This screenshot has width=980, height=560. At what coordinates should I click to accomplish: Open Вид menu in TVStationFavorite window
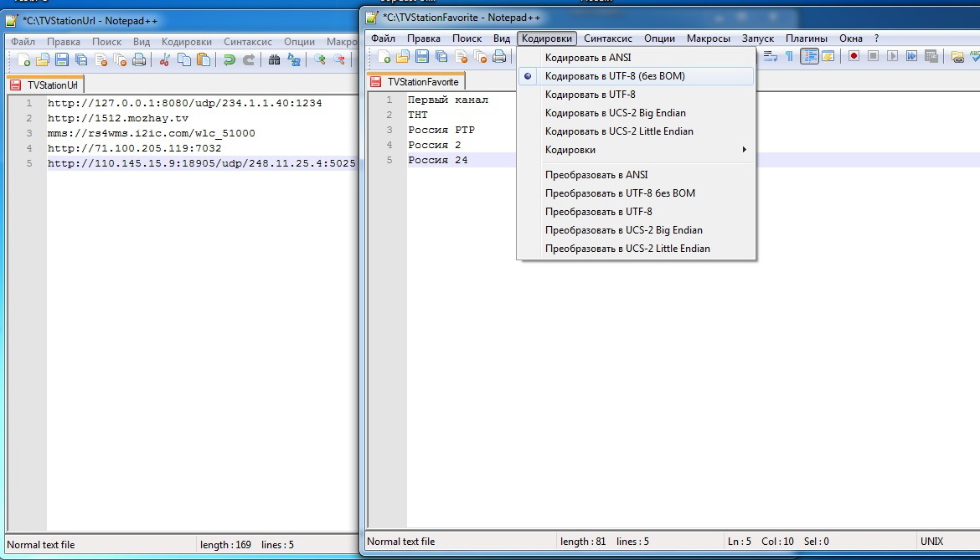click(x=501, y=39)
